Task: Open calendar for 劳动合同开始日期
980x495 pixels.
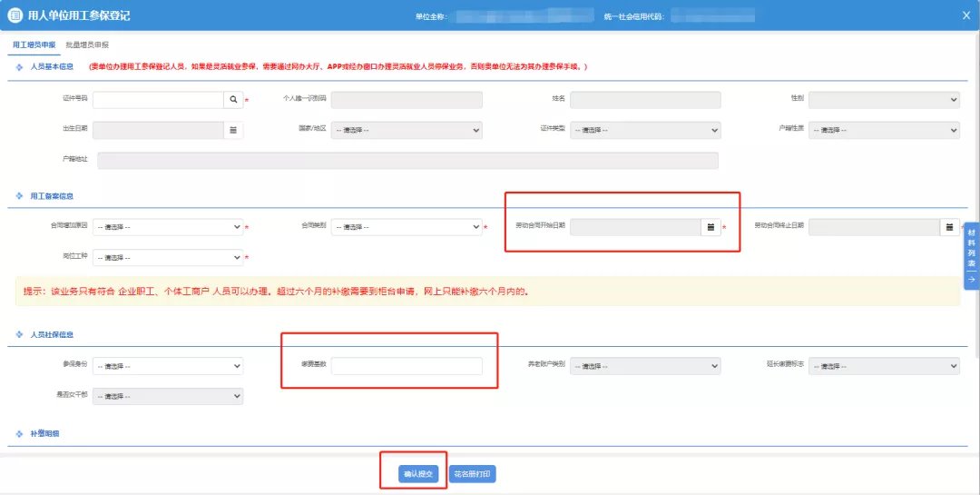Action: point(710,227)
